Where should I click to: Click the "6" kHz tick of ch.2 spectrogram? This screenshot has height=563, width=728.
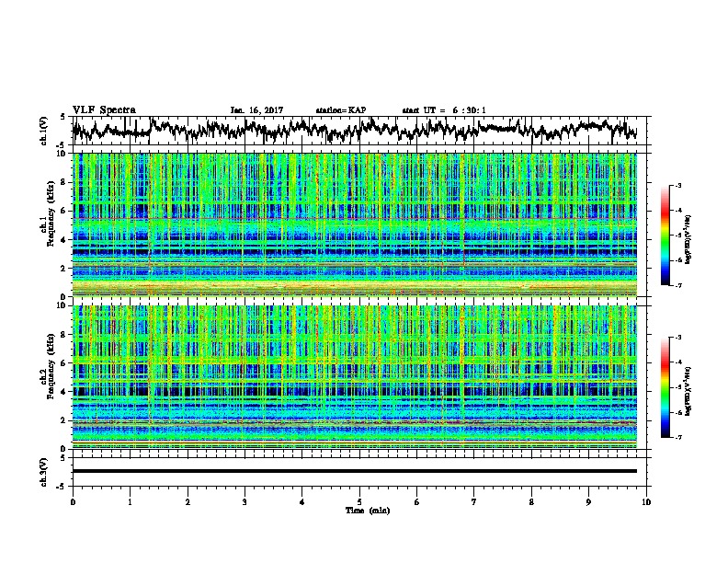[x=65, y=363]
